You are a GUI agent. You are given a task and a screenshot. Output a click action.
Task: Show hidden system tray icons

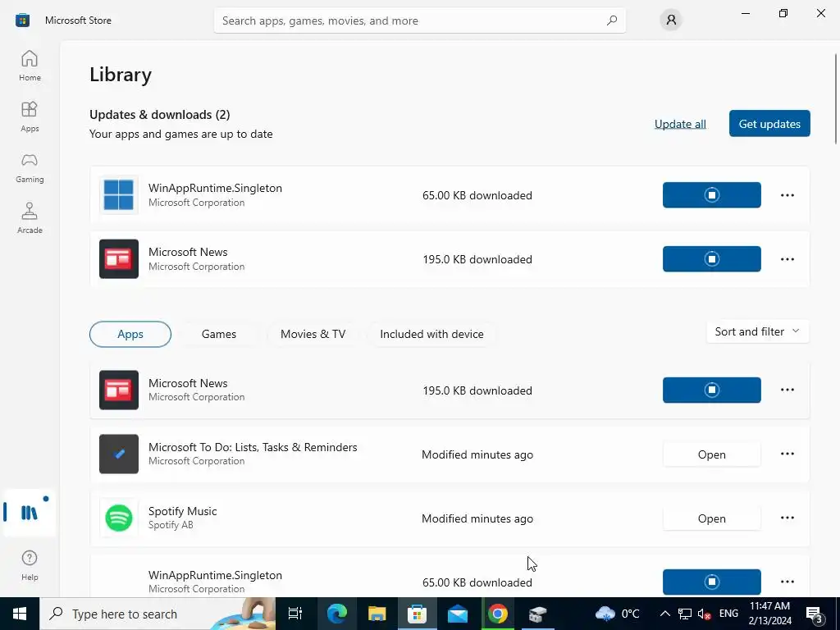pos(664,614)
